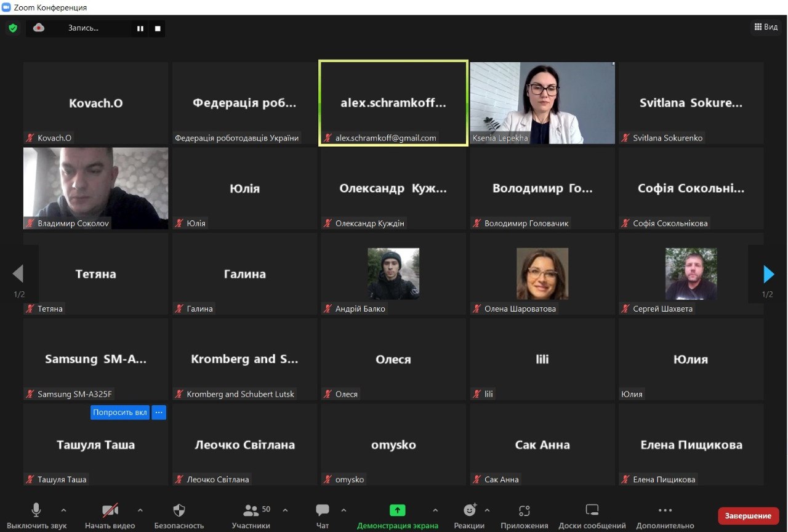Screen dimensions: 788x532
Task: Expand arrow next to Участники
Action: point(285,510)
